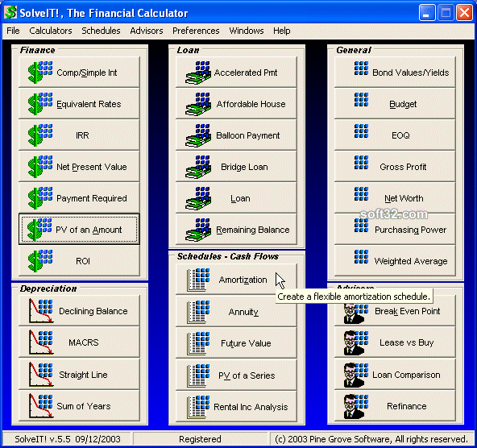Viewport: 477px width, 448px height.
Task: Launch the Gross Profit calculator
Action: [x=395, y=167]
